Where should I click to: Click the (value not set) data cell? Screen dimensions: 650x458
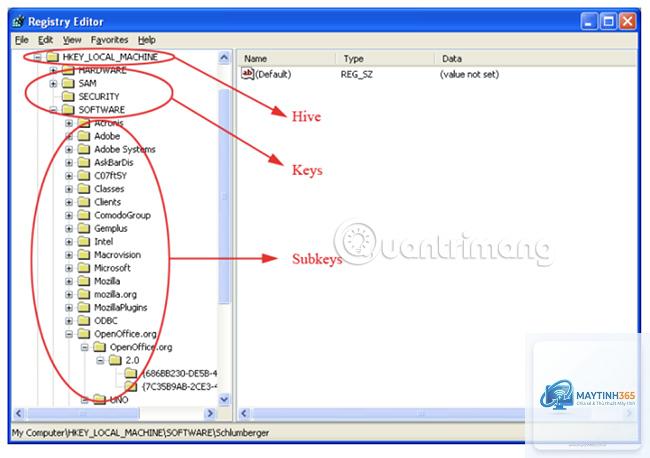pos(469,74)
